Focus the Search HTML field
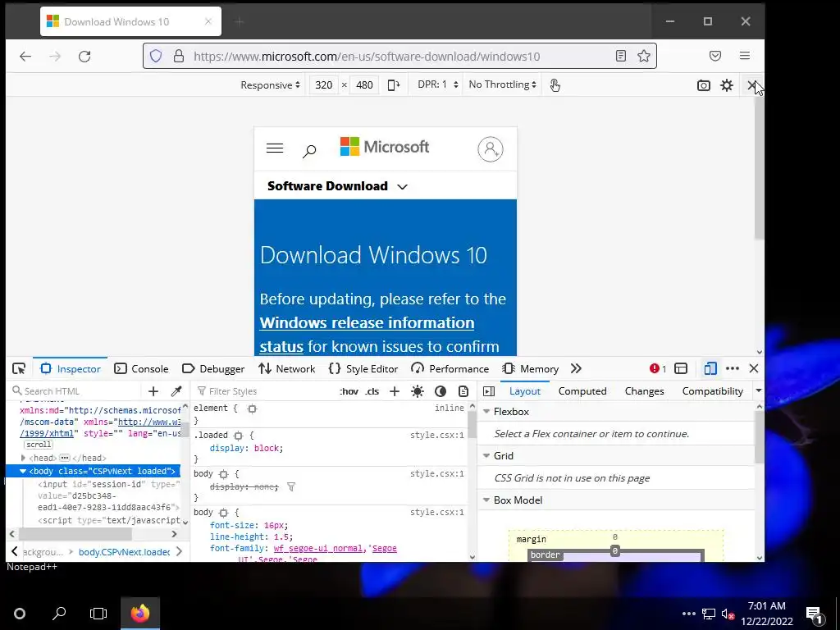This screenshot has height=630, width=840. click(x=75, y=391)
